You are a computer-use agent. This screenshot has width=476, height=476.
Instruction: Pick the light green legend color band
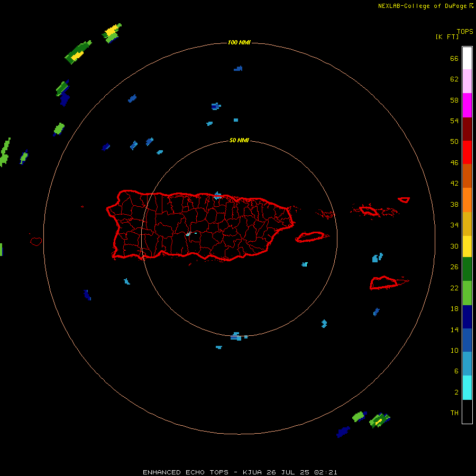point(467,292)
